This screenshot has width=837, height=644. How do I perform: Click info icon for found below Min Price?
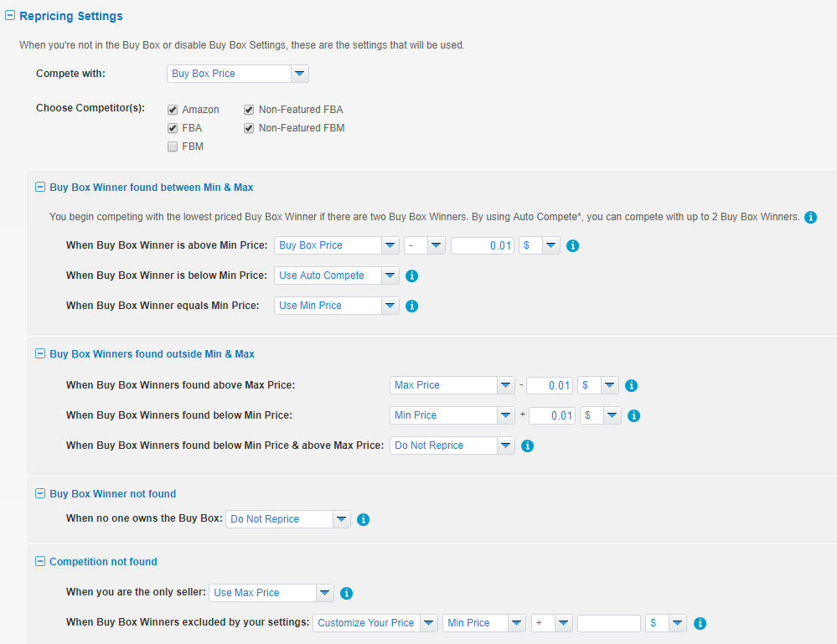633,415
